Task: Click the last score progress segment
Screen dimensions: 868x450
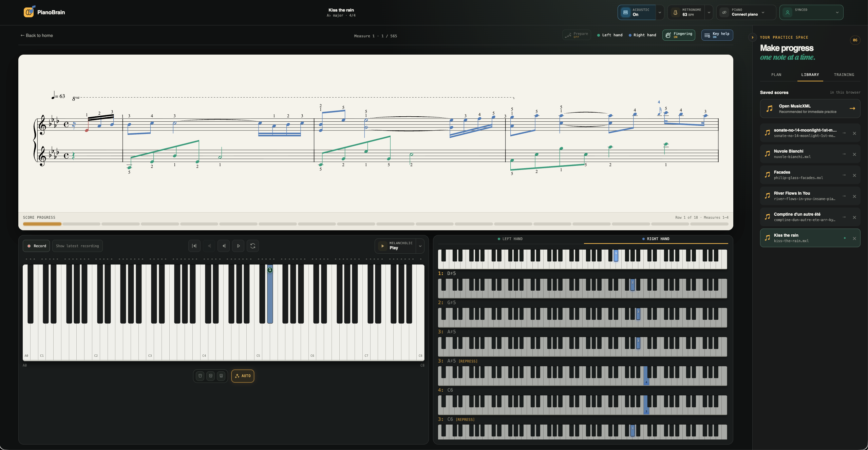Action: [x=709, y=224]
